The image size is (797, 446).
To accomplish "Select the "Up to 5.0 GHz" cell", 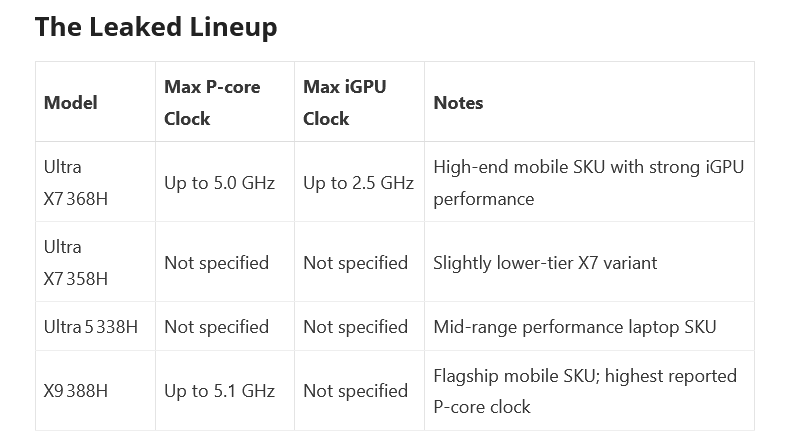I will tap(219, 183).
